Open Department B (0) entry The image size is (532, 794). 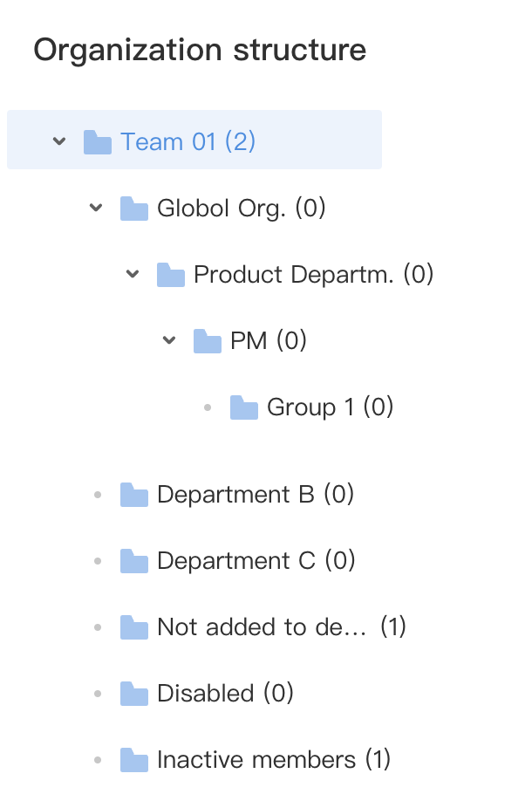coord(256,494)
